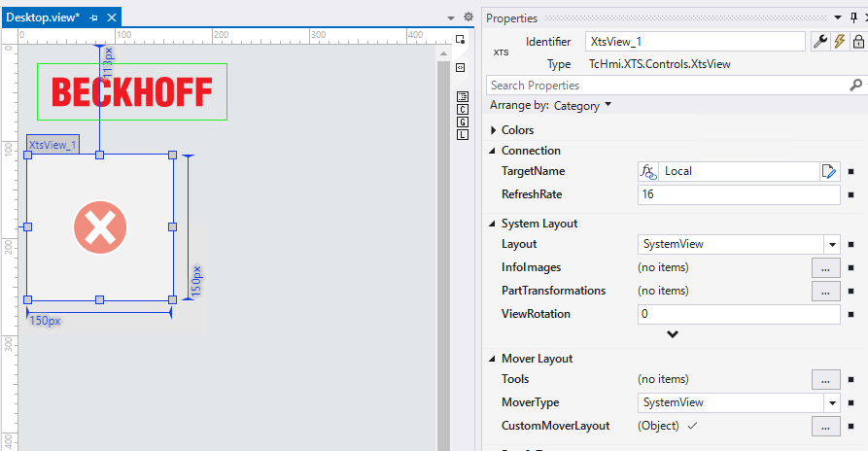Open the PartTransformations ellipsis editor
Viewport: 868px width, 451px height.
point(826,291)
